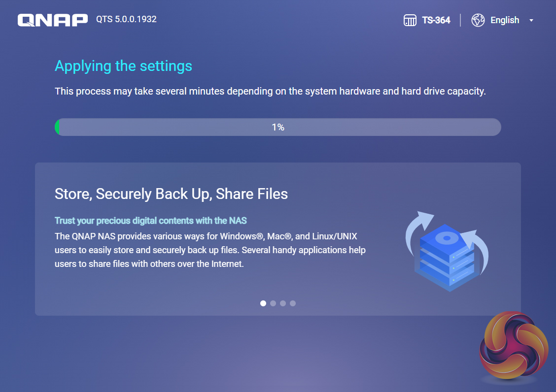Click the QNAP NAS description paragraph

[x=210, y=250]
